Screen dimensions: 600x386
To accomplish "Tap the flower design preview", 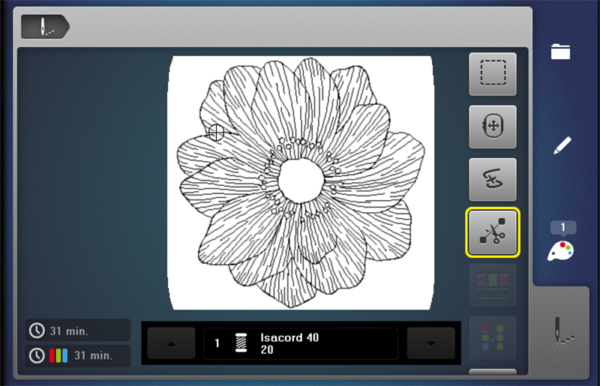I will [301, 183].
